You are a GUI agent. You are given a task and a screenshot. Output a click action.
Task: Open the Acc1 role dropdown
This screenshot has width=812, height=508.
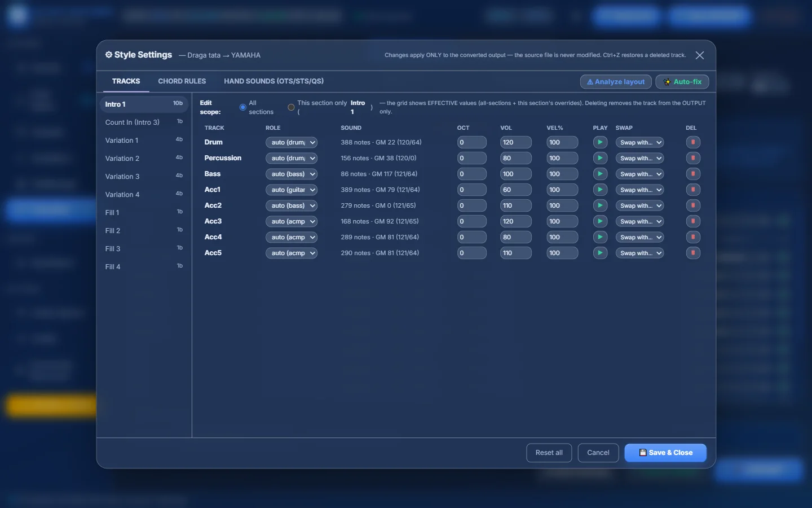pyautogui.click(x=292, y=190)
